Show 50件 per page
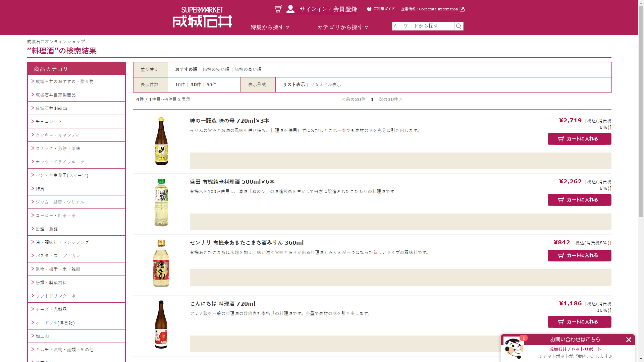 (211, 84)
